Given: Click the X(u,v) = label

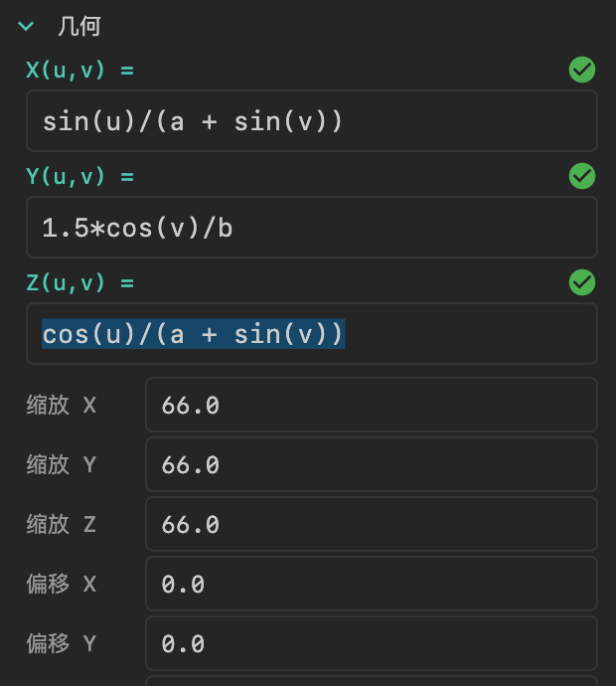Looking at the screenshot, I should click(79, 71).
